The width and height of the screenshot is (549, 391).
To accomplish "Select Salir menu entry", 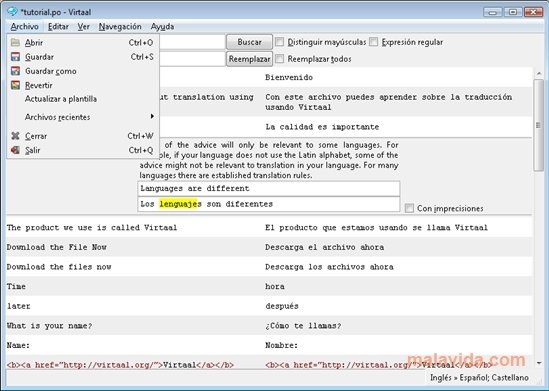I will click(83, 150).
